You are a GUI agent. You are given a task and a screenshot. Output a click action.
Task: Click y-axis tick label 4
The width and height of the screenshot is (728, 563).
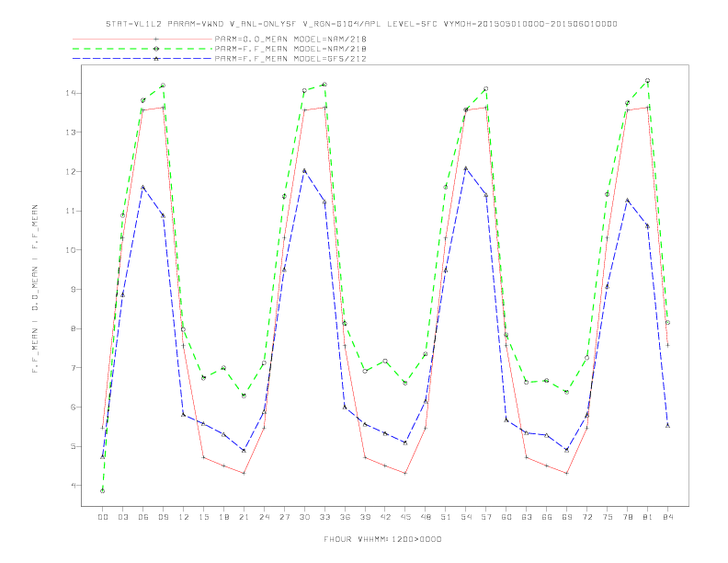pos(74,486)
